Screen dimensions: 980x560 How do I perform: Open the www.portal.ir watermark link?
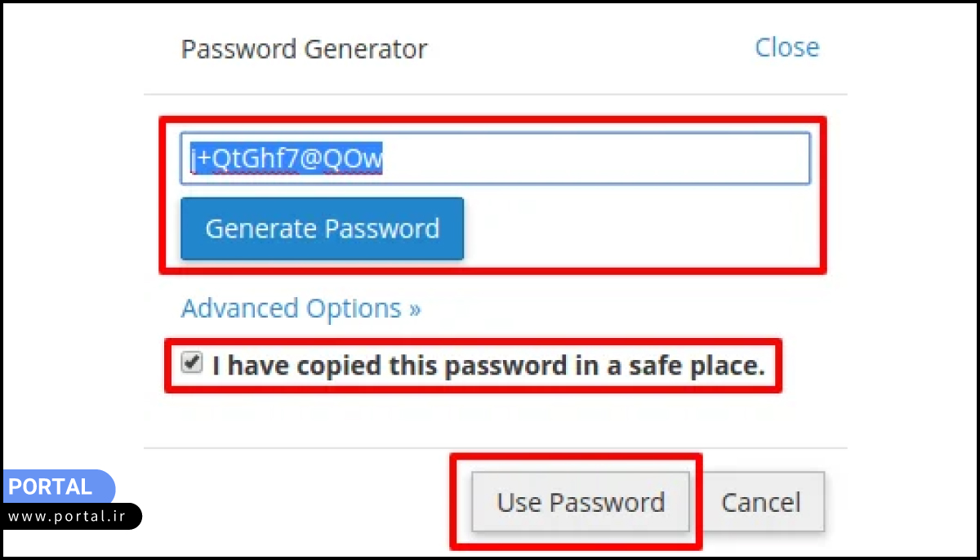[x=72, y=516]
